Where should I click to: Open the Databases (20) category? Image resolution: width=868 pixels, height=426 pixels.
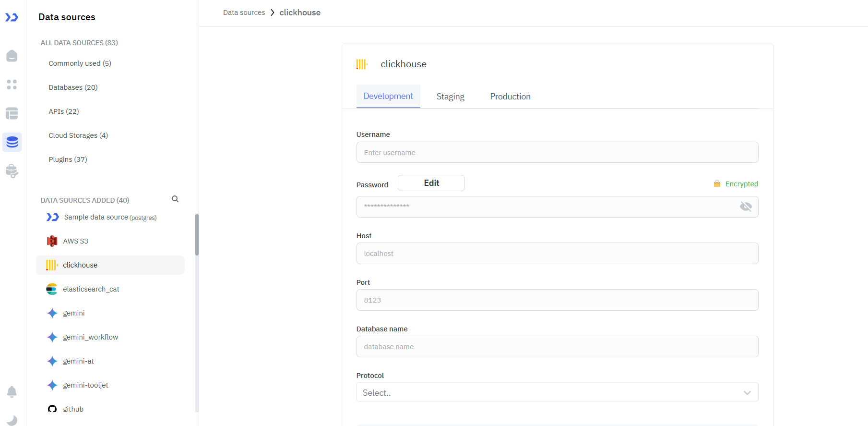click(73, 87)
